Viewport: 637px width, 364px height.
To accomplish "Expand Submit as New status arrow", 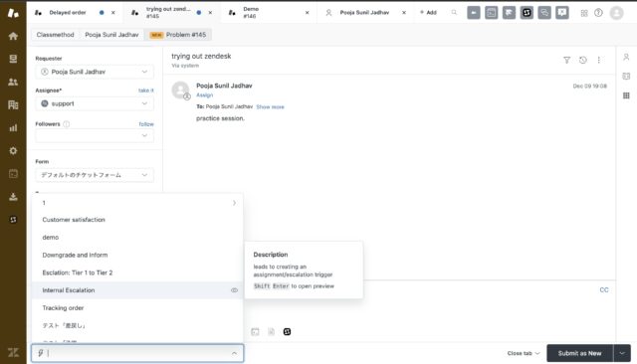I will pos(622,353).
